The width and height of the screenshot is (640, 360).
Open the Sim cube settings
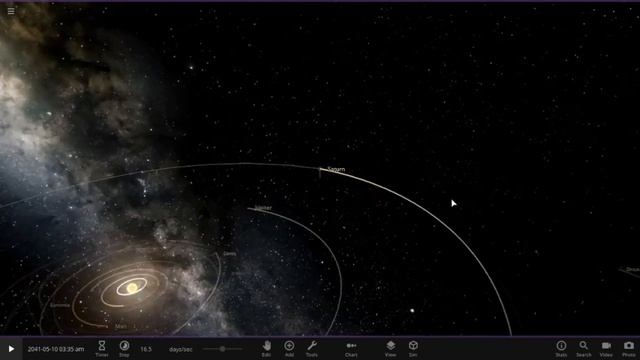click(x=413, y=349)
